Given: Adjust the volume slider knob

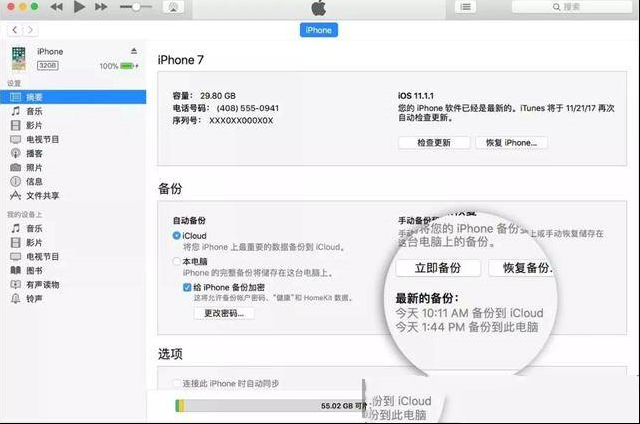Looking at the screenshot, I should (x=136, y=7).
